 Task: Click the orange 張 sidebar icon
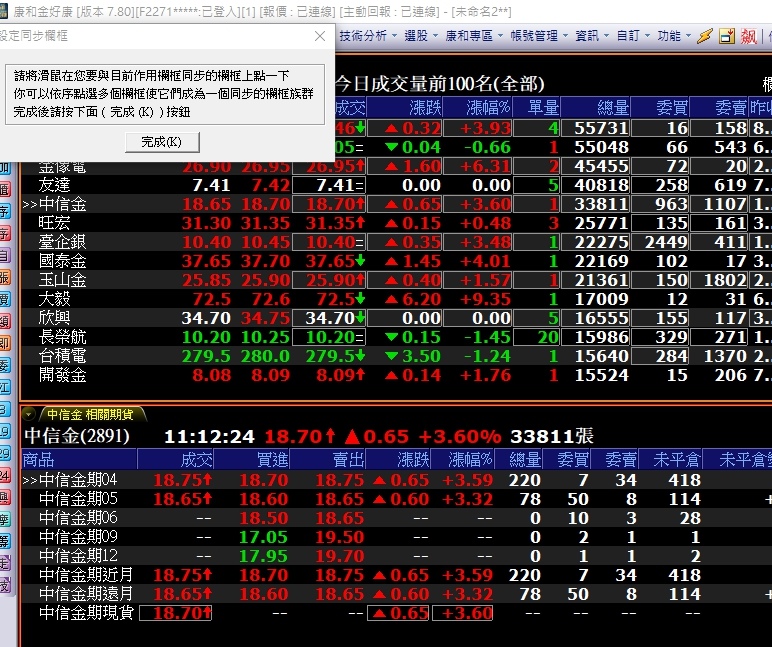pos(5,277)
